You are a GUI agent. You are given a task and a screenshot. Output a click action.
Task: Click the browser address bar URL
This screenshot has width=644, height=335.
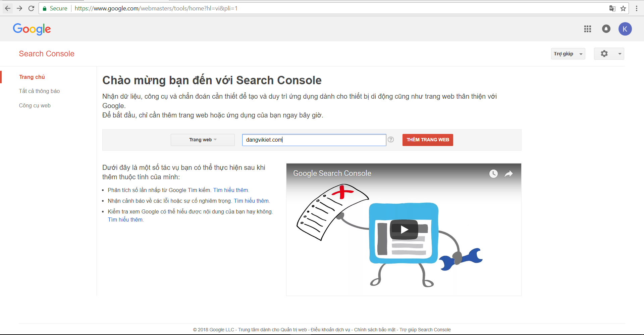coord(156,8)
